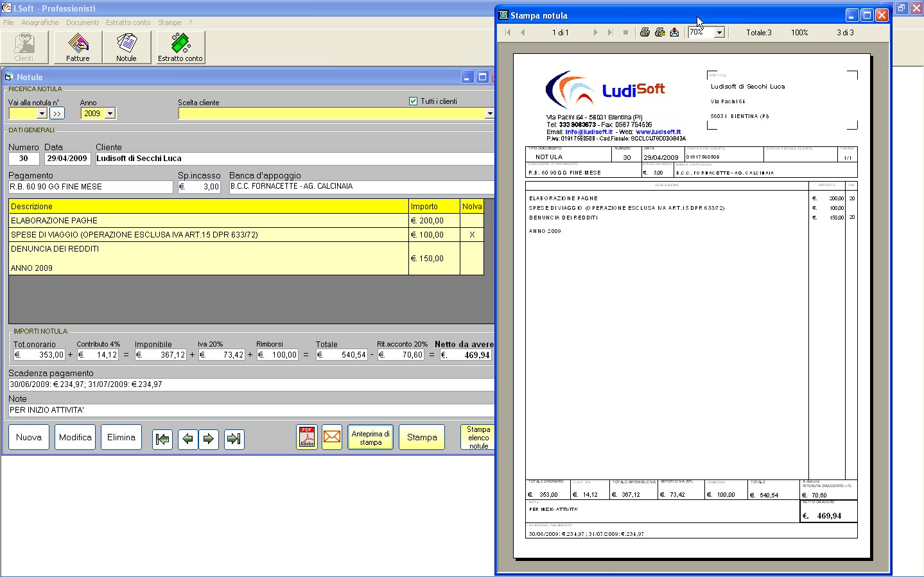Open the Fatture section from toolbar
This screenshot has height=577, width=924.
pos(78,47)
